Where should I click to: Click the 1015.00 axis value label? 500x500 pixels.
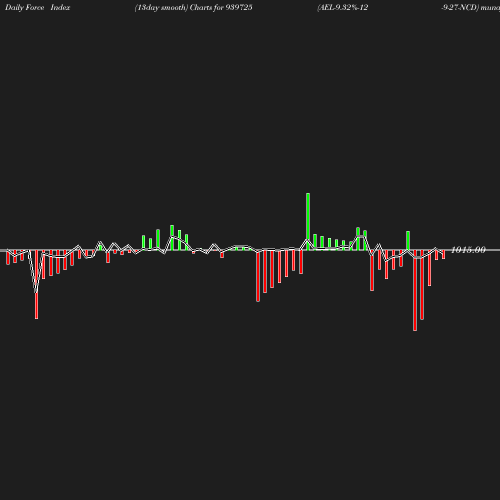468,250
